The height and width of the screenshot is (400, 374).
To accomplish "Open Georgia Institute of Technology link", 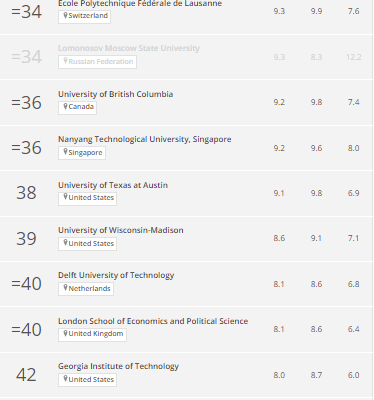I will tap(118, 366).
